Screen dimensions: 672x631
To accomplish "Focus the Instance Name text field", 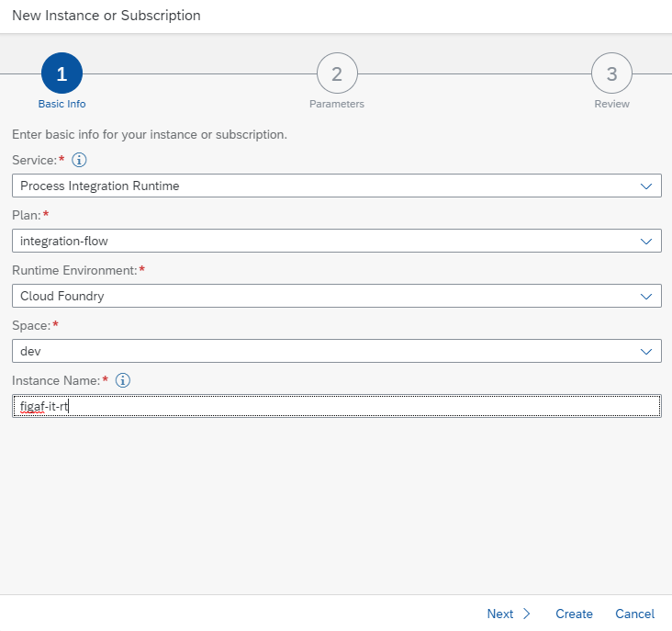I will 337,406.
